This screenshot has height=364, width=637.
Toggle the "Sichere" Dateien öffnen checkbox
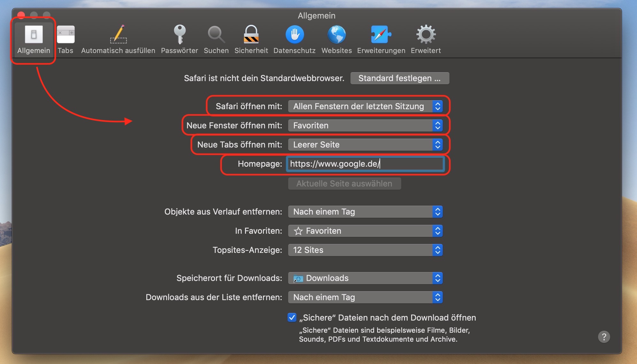tap(292, 317)
